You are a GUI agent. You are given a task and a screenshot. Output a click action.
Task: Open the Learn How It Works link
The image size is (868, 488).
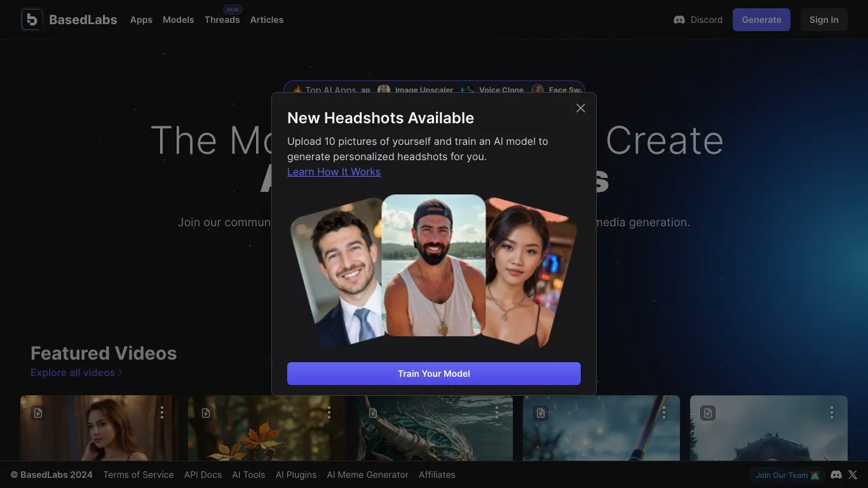[x=334, y=172]
